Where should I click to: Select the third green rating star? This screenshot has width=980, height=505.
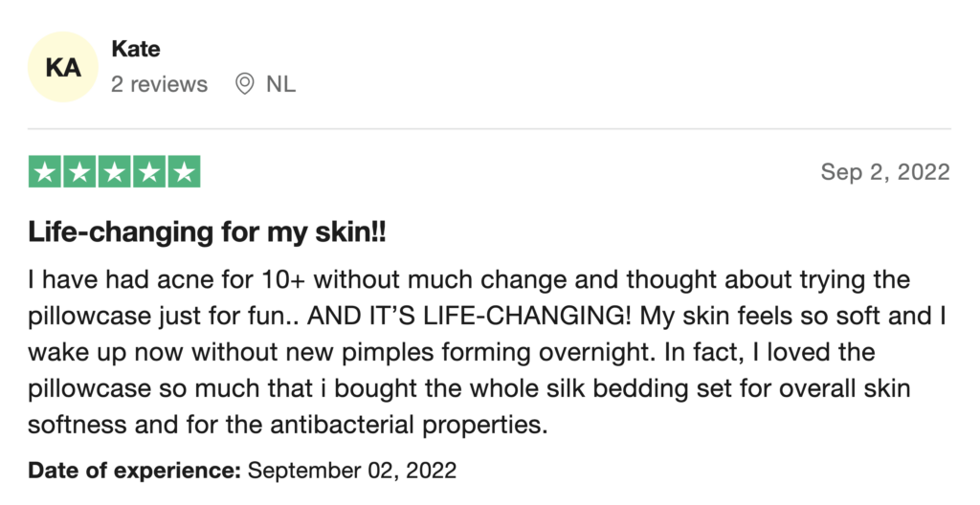(x=115, y=172)
